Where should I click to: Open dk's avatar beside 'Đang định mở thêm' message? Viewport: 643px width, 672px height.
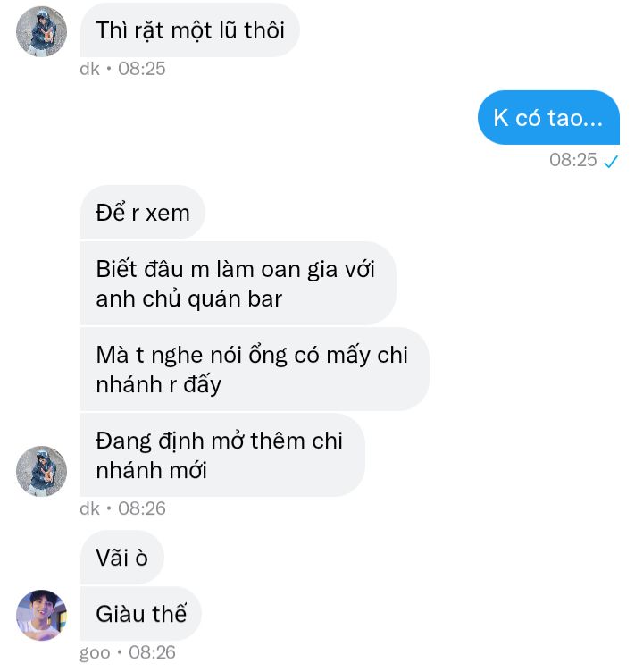click(42, 471)
